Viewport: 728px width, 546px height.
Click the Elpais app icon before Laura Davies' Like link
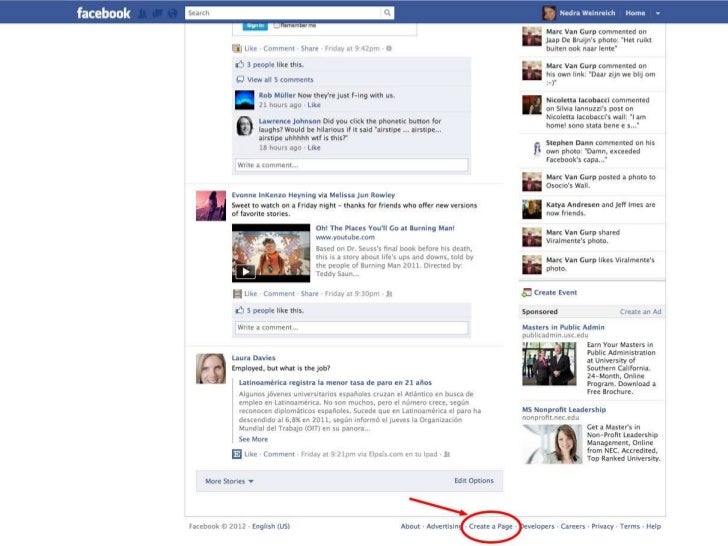[x=237, y=454]
